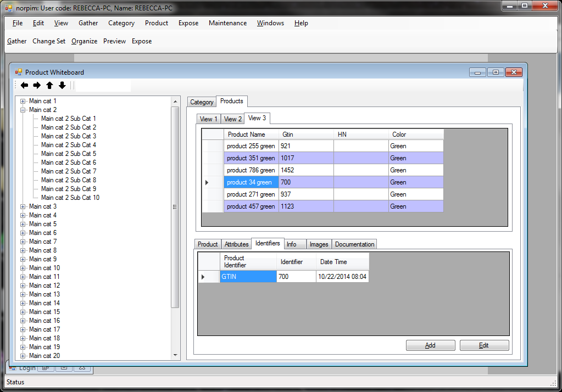Open the Gather menu in menu bar

pos(88,23)
